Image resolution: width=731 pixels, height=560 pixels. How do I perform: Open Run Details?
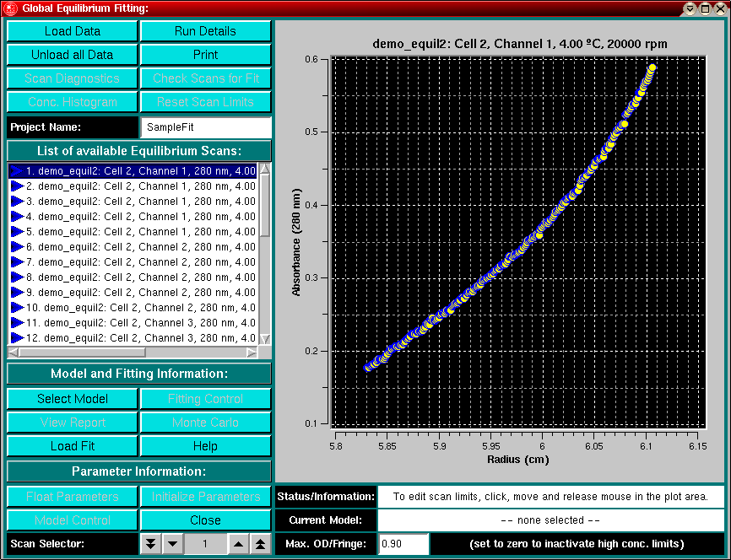point(205,31)
